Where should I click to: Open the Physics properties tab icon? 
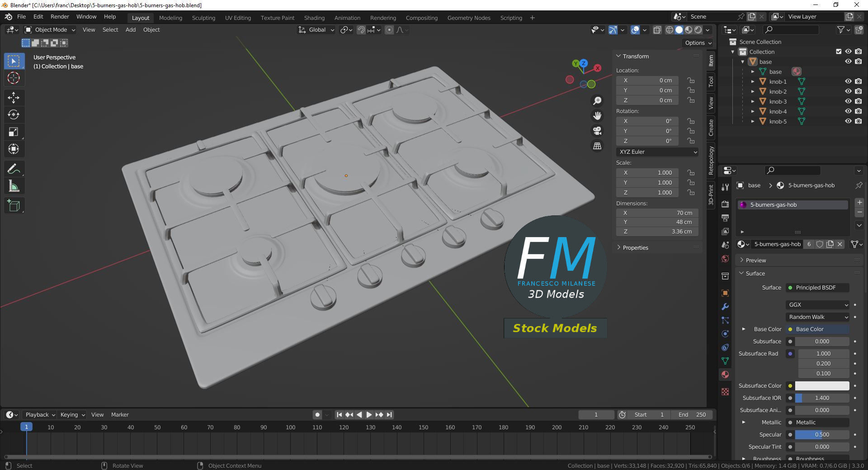tap(725, 334)
